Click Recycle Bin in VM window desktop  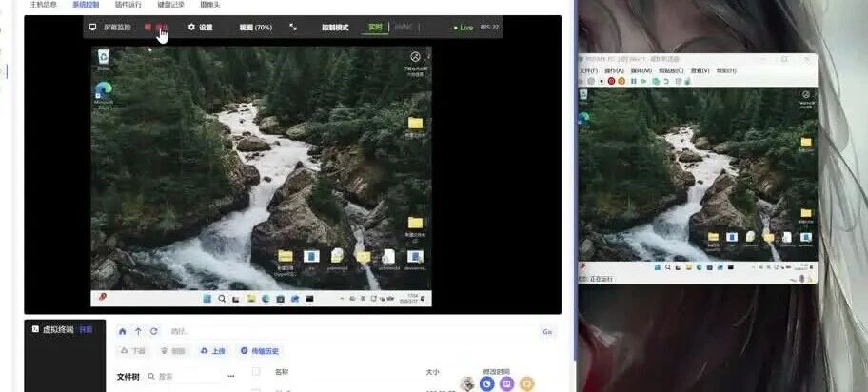583,96
